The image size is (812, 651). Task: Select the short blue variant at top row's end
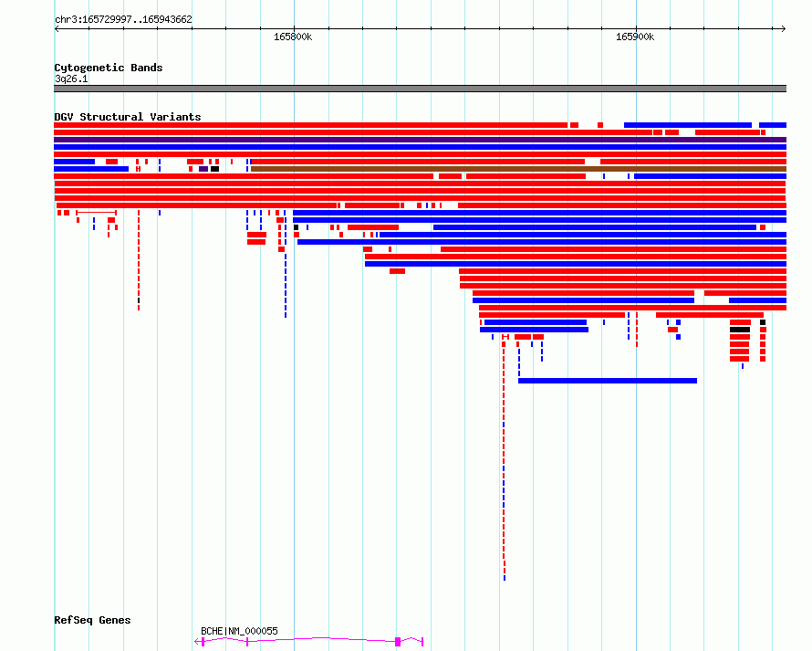(x=773, y=125)
